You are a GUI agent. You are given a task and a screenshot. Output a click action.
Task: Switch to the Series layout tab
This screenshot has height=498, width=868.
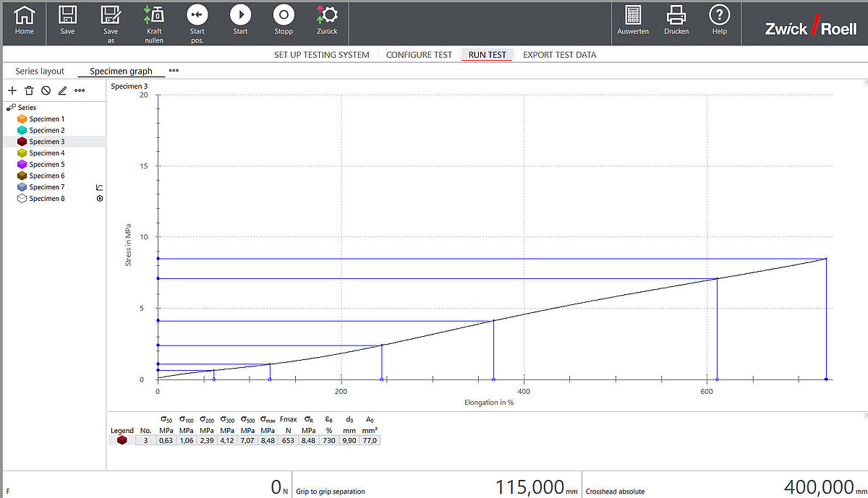coord(40,71)
